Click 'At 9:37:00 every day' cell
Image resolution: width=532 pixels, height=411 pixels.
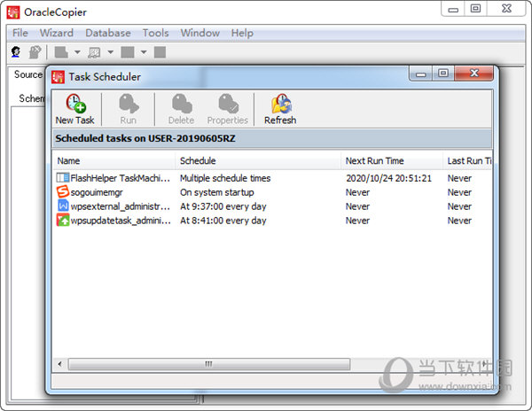click(223, 206)
